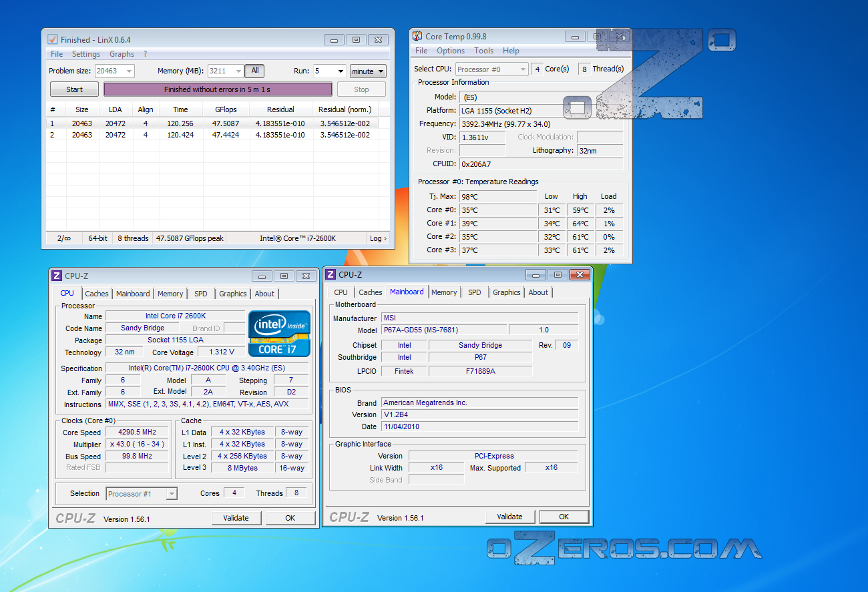868x592 pixels.
Task: Open the Graphs menu in LinX
Action: point(122,54)
